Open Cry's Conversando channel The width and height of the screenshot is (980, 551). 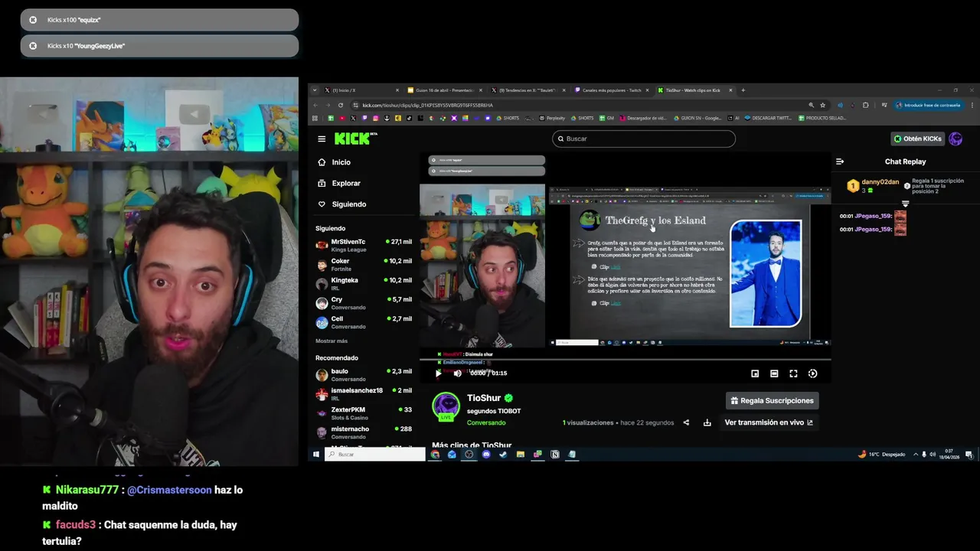pos(364,302)
